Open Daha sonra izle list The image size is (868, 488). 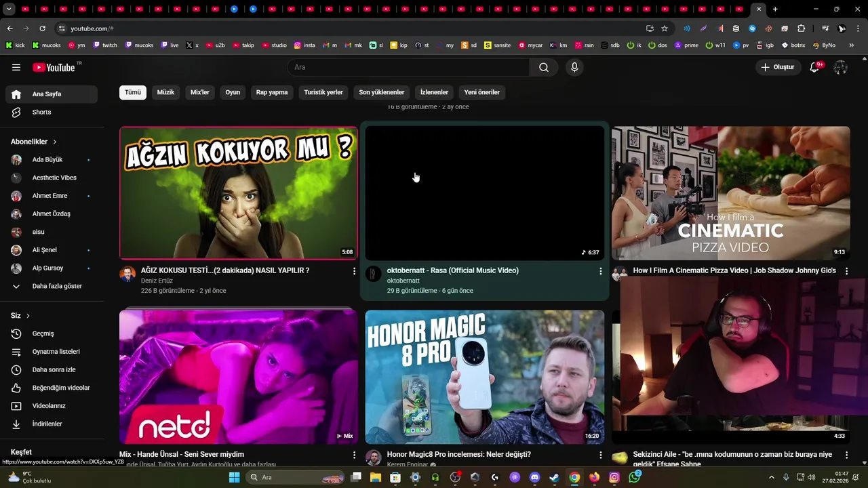pos(52,369)
